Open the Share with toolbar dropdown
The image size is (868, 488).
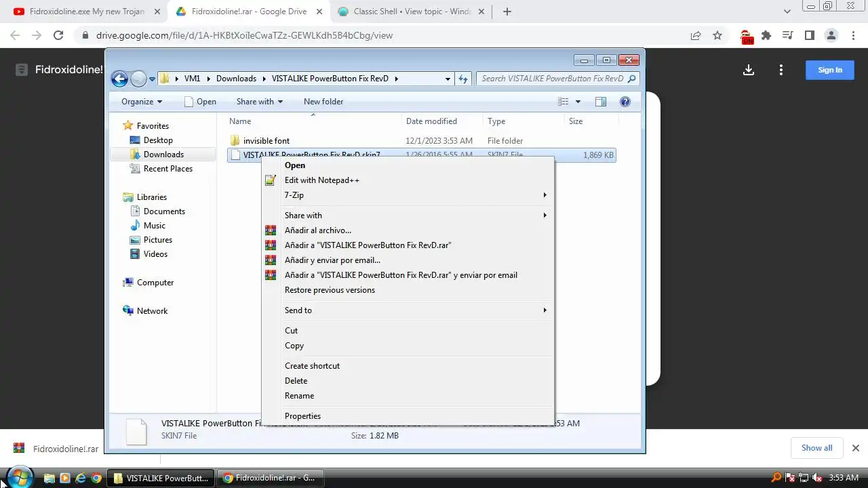tap(260, 102)
